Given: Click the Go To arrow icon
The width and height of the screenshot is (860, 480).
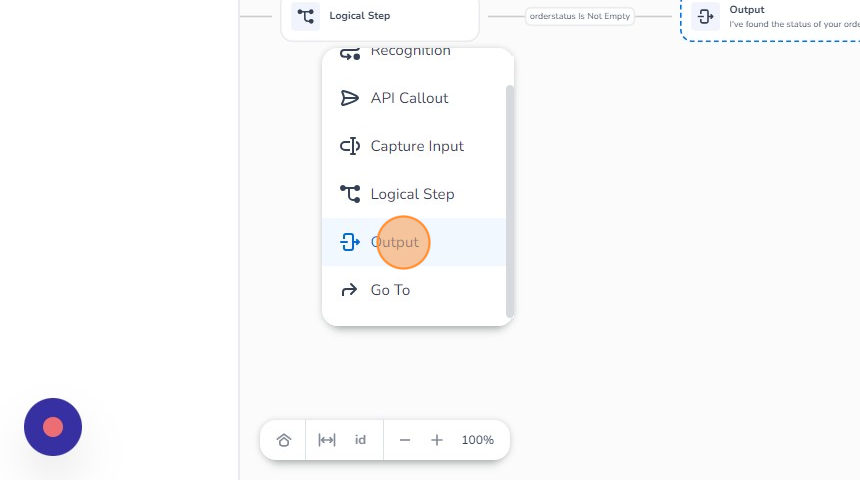Looking at the screenshot, I should 349,290.
